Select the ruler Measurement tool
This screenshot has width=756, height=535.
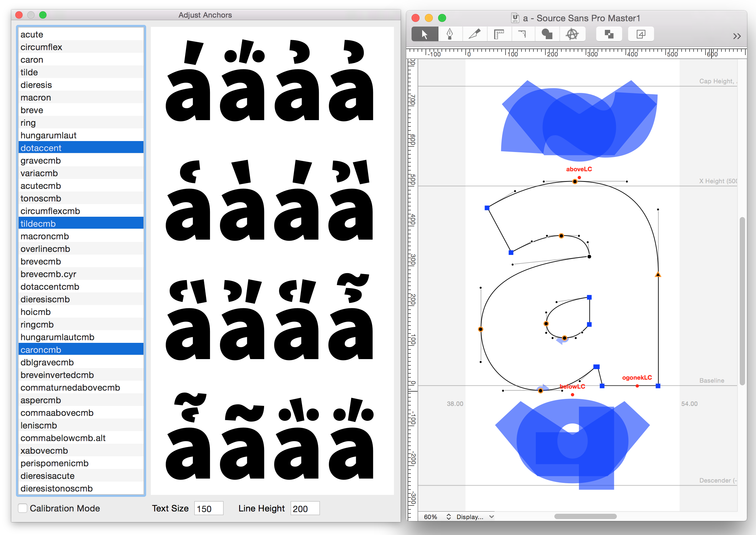click(x=499, y=34)
